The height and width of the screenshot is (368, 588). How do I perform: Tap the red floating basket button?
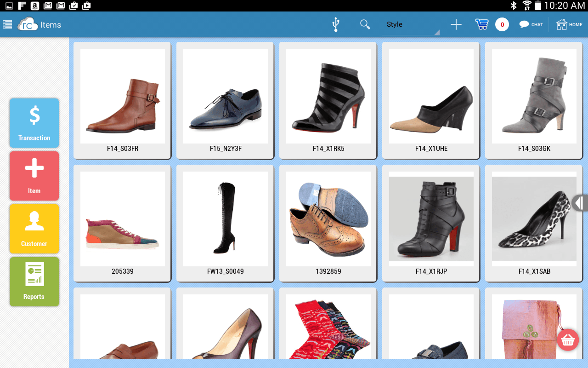tap(568, 340)
